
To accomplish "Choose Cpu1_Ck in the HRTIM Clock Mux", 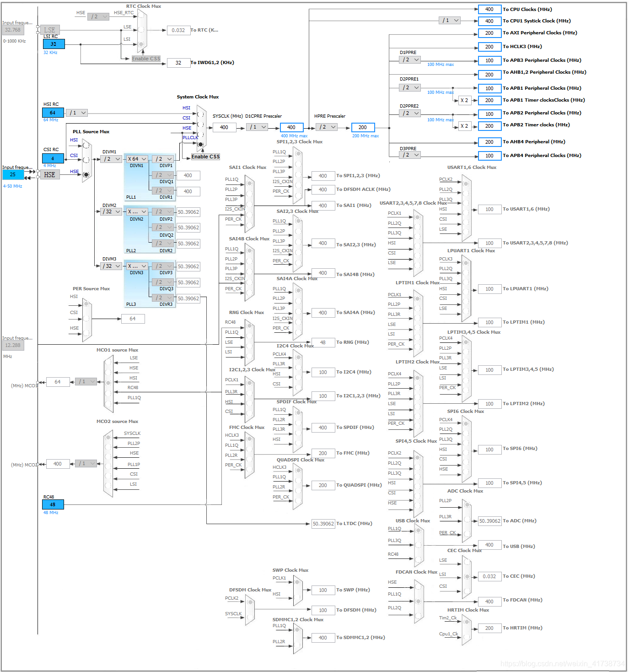I will tap(467, 637).
